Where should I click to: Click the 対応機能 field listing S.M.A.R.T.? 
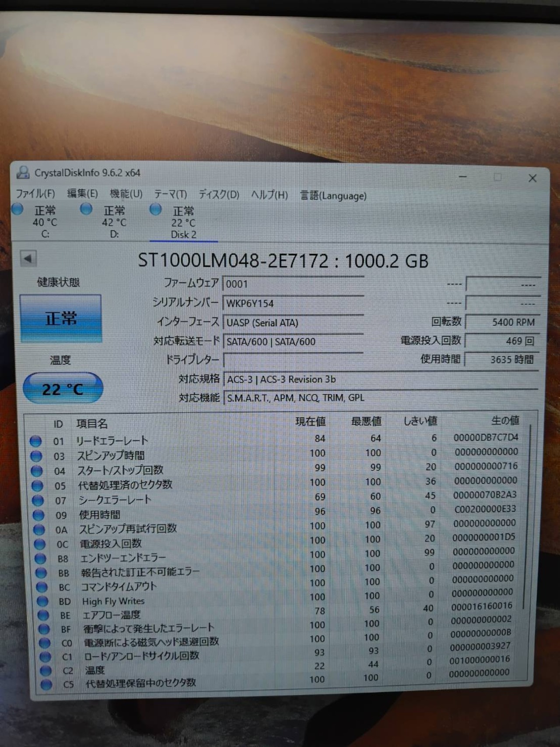click(381, 397)
